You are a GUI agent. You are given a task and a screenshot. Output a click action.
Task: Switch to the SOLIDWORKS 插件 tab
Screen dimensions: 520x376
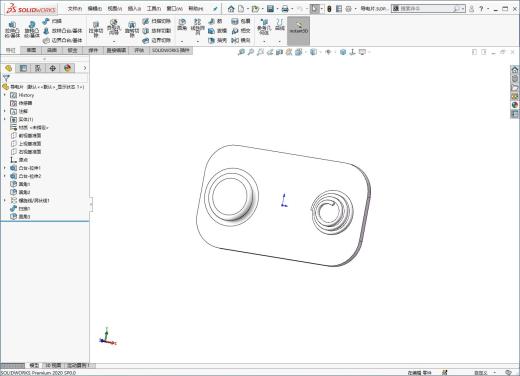[x=171, y=50]
